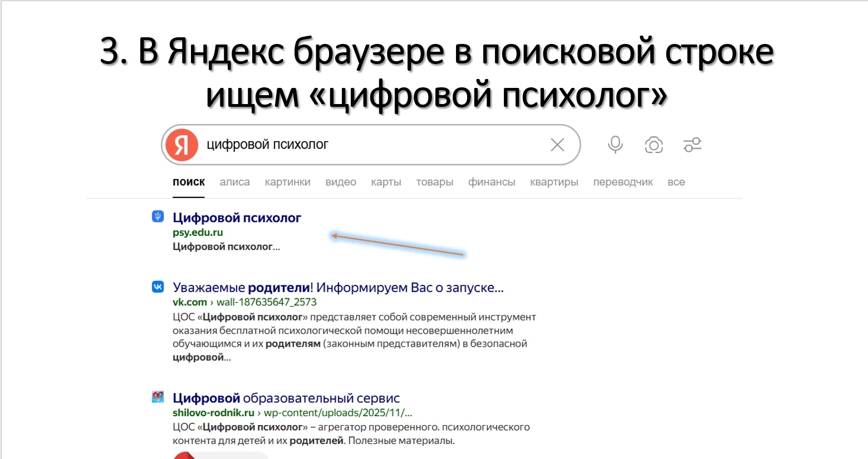Open the wall-187635647_2573 breadcrumb path
Viewport: 868px width, 459px height.
267,302
